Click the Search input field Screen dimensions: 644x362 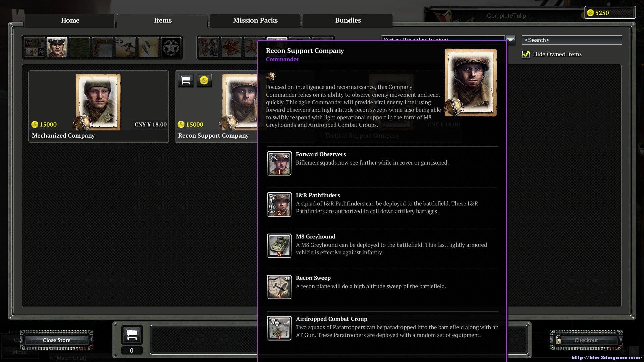tap(571, 40)
